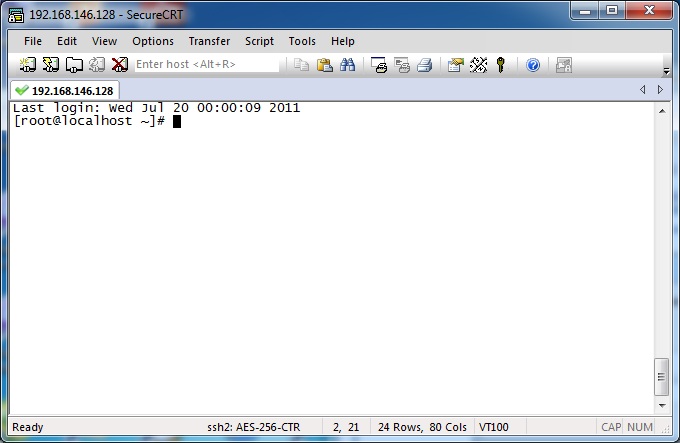Click the Reconnect session icon
The height and width of the screenshot is (443, 680).
point(97,65)
